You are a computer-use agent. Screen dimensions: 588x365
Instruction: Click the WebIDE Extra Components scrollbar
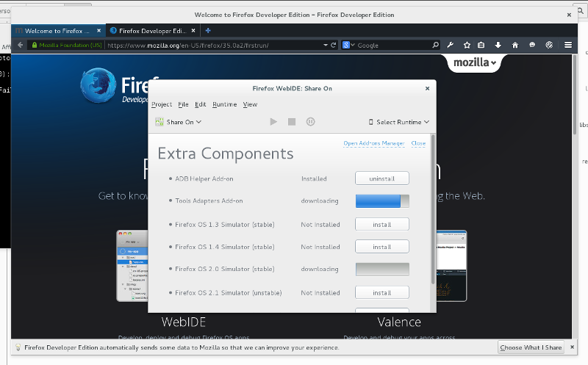(x=433, y=210)
